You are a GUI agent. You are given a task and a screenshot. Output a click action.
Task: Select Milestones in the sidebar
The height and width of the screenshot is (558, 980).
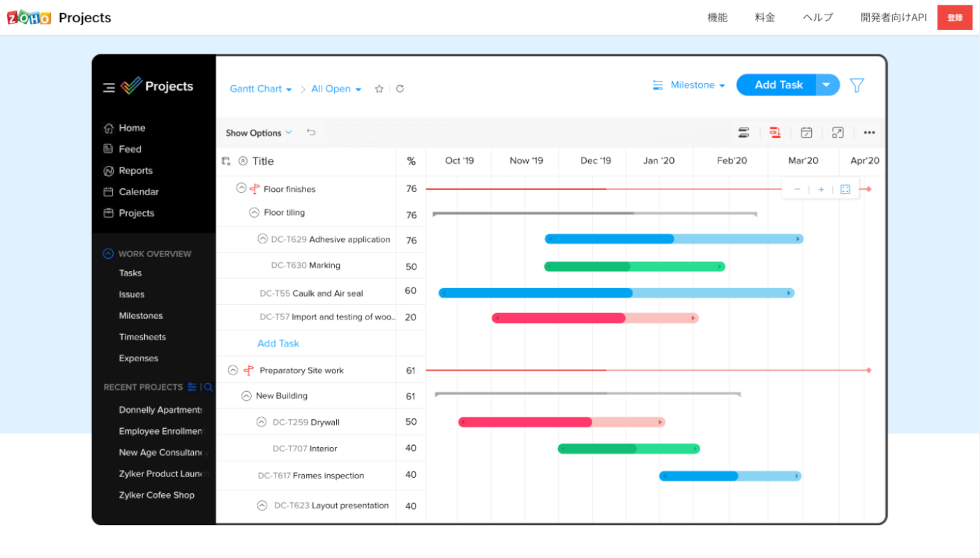140,316
